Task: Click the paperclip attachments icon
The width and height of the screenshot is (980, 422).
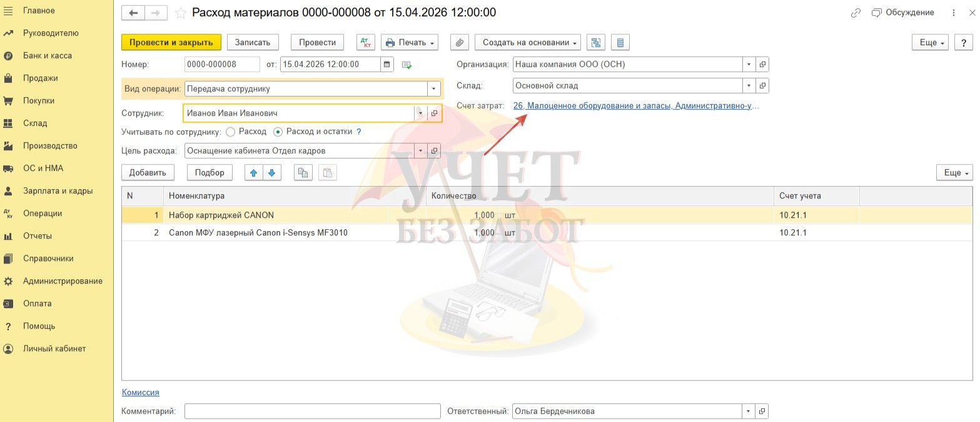Action: 459,43
